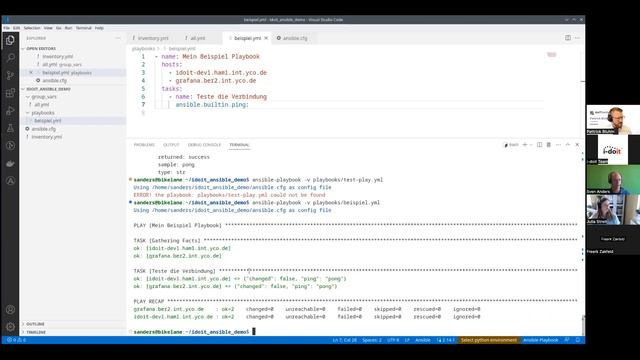The image size is (640, 360).
Task: Open the Edit menu
Action: click(x=16, y=28)
